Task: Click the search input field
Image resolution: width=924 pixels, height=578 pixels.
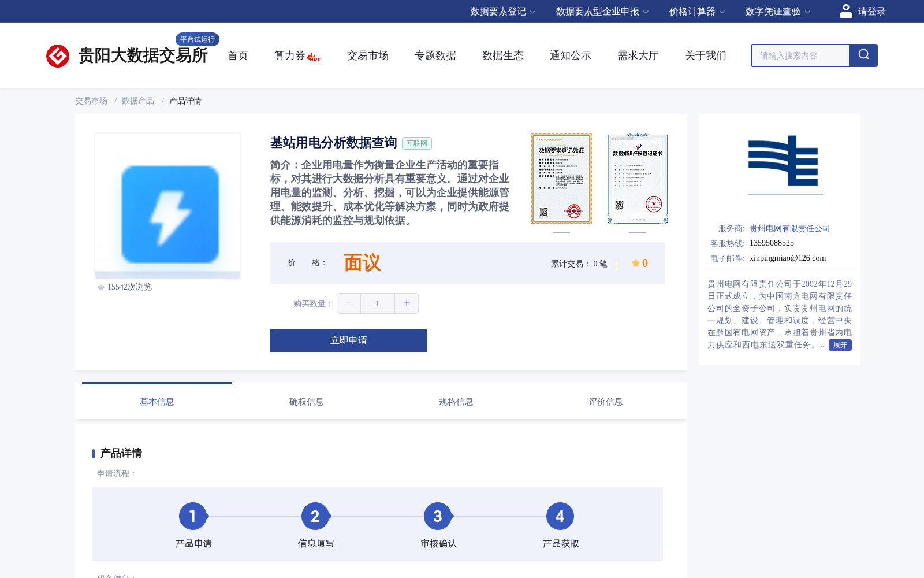Action: click(800, 55)
